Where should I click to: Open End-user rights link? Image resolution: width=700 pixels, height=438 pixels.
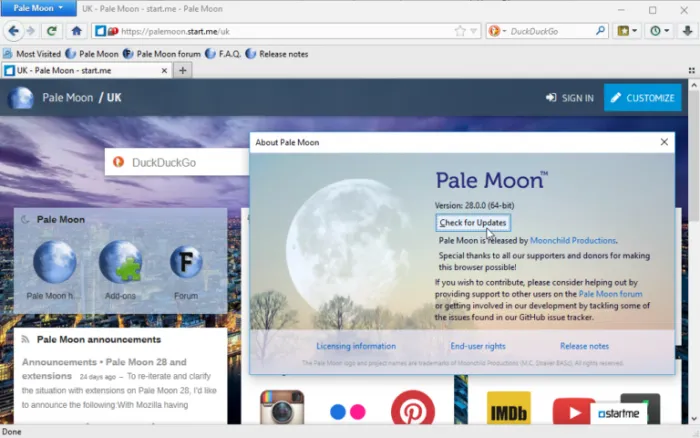coord(478,346)
